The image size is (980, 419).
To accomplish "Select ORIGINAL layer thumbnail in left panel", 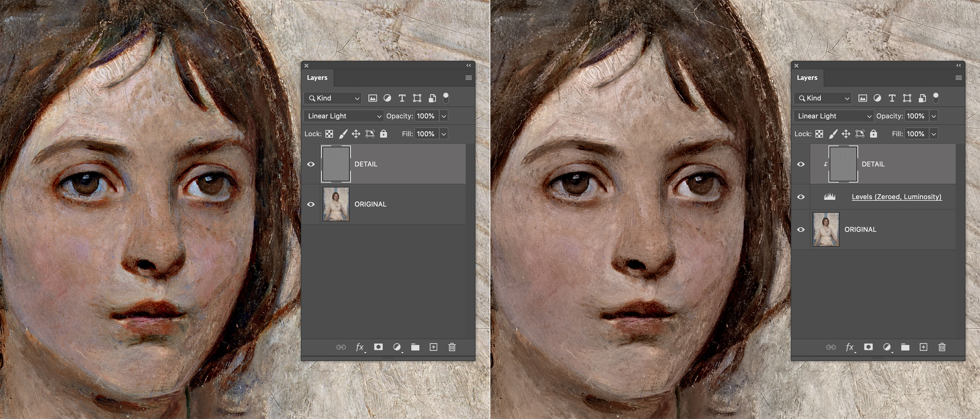I will coord(336,204).
